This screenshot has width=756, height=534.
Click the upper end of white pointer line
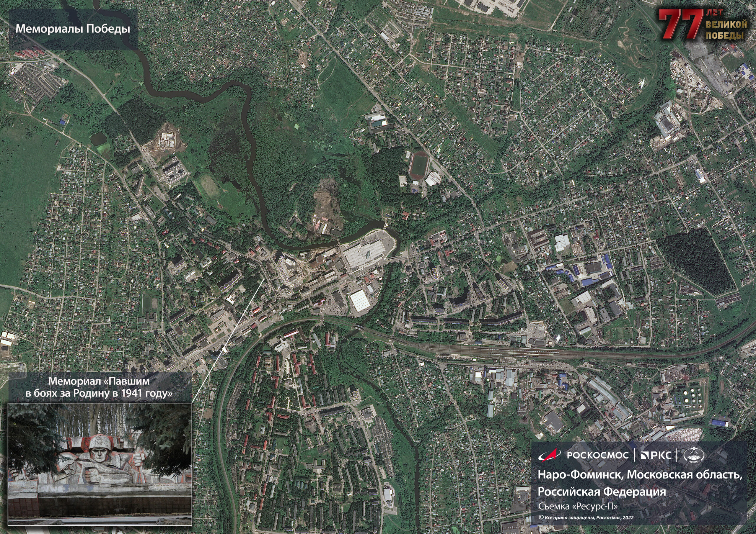click(x=263, y=280)
